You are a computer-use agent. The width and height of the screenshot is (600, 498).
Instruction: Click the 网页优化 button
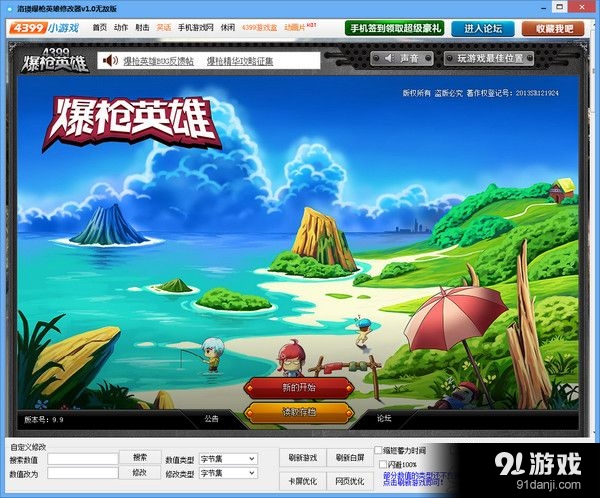(x=350, y=481)
